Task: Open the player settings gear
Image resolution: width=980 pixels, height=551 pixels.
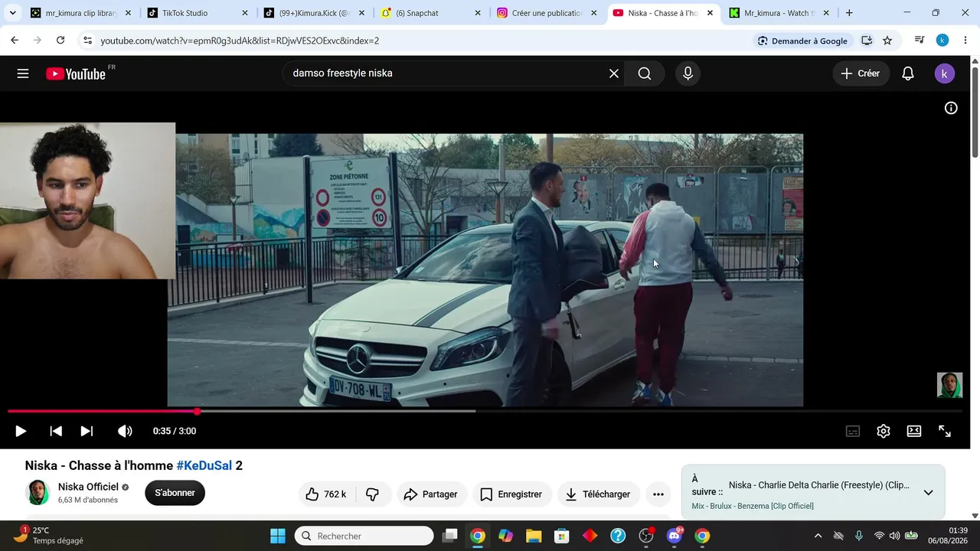Action: tap(884, 431)
